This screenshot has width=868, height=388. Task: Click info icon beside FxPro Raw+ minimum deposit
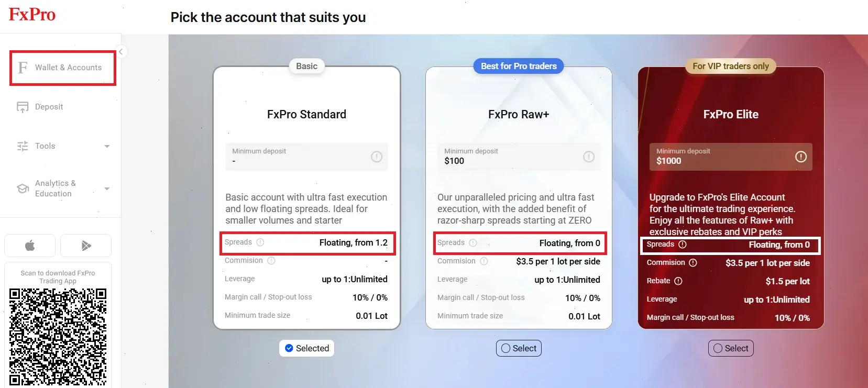(589, 157)
